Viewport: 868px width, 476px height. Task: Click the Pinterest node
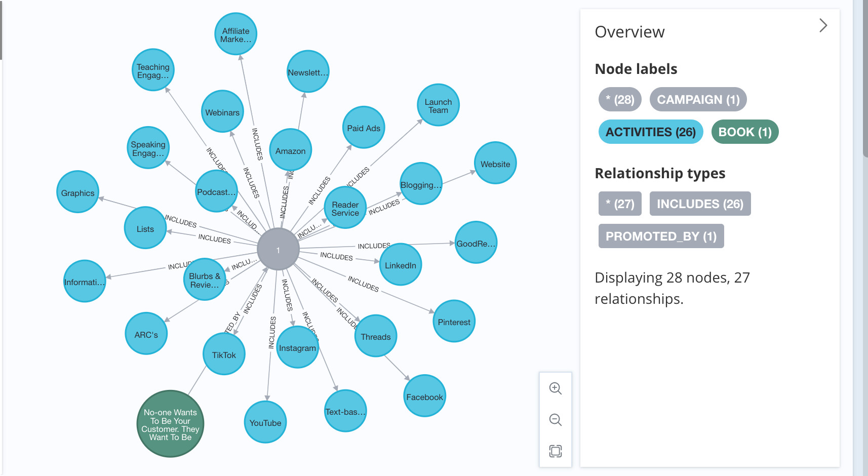coord(453,321)
